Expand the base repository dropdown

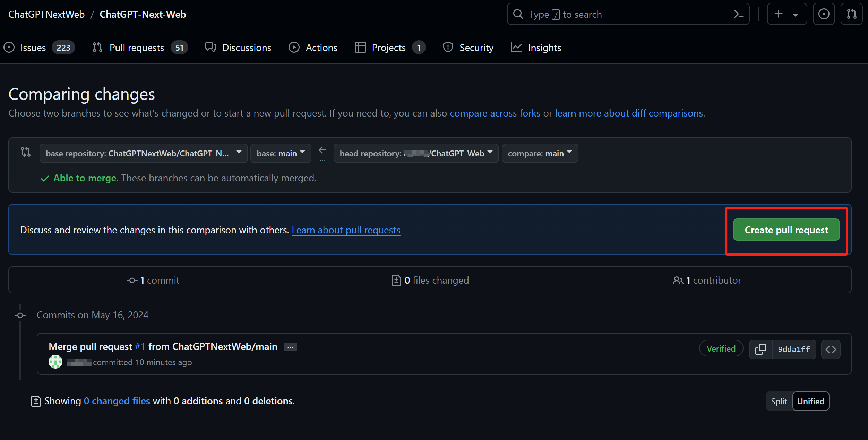coord(144,153)
